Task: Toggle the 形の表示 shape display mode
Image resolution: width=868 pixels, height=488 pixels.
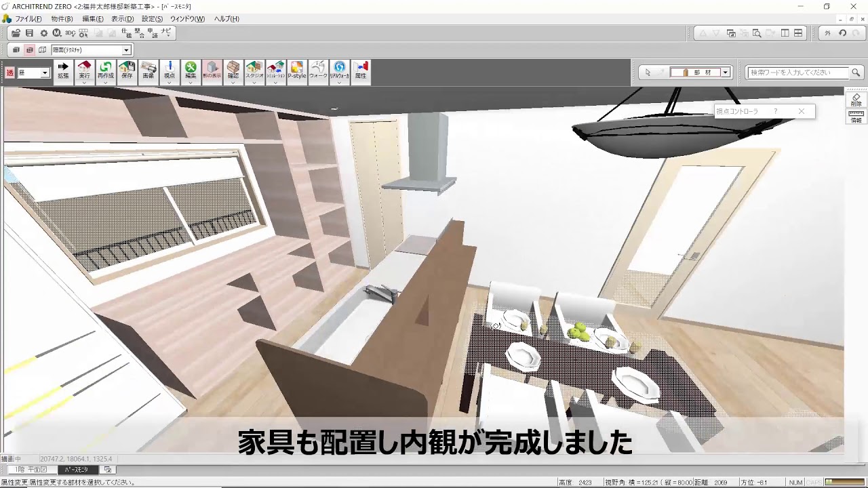Action: click(212, 71)
